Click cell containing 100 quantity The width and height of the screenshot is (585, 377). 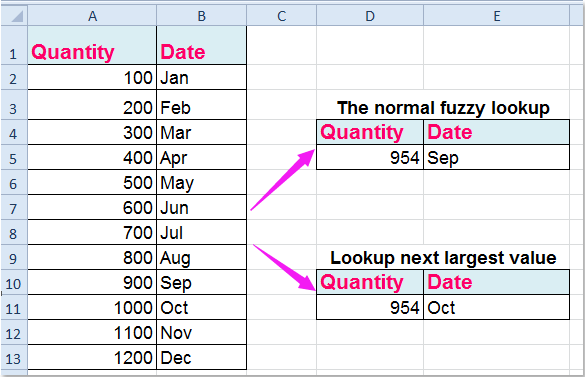pyautogui.click(x=92, y=77)
